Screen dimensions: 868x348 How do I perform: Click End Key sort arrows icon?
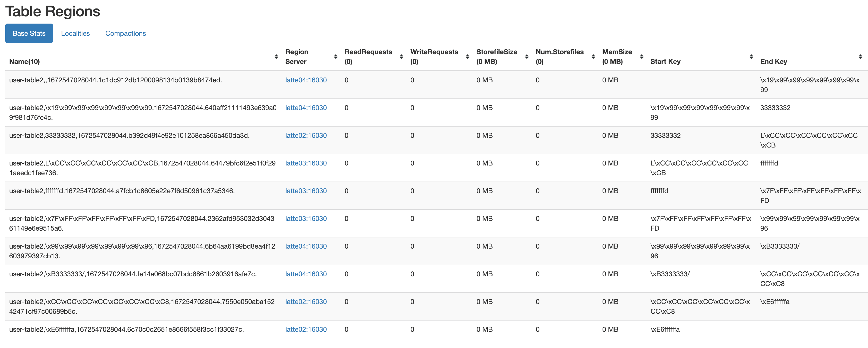pyautogui.click(x=860, y=57)
